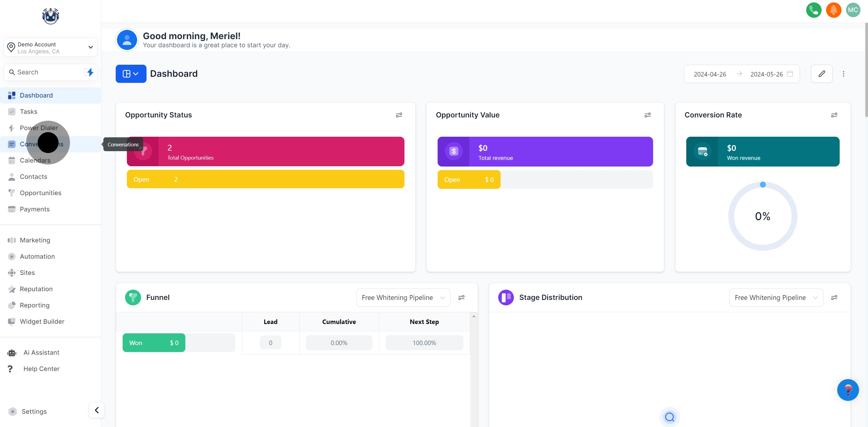
Task: Open the dashboard layout selector dropdown
Action: [x=131, y=74]
